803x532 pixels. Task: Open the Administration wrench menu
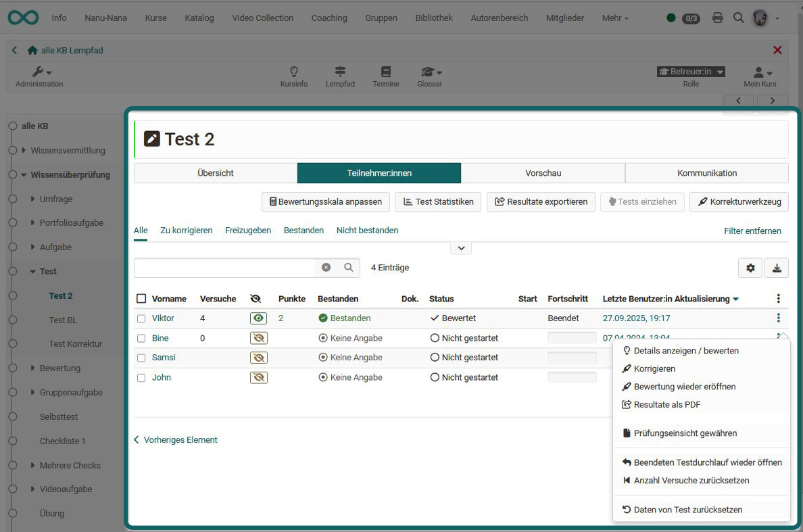pos(39,74)
